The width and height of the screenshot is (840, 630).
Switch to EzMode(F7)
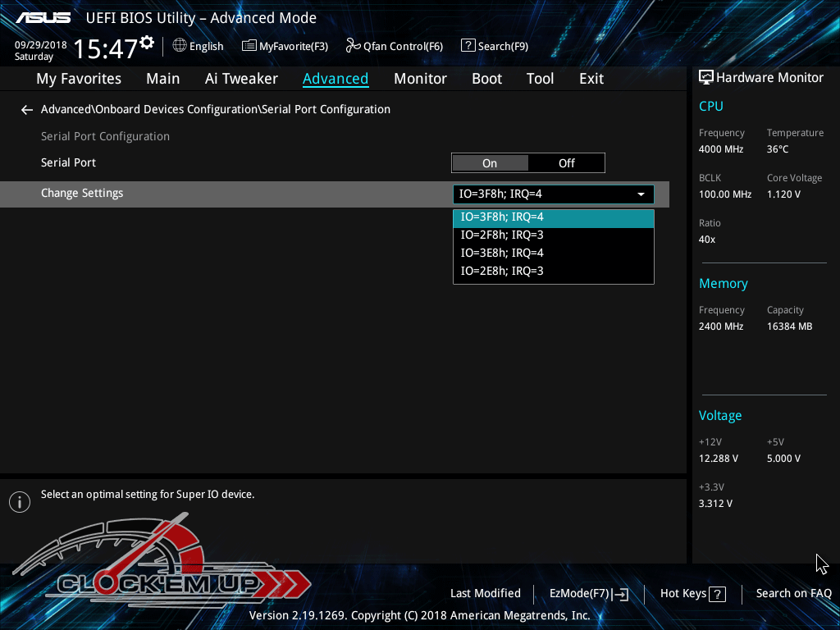point(588,594)
